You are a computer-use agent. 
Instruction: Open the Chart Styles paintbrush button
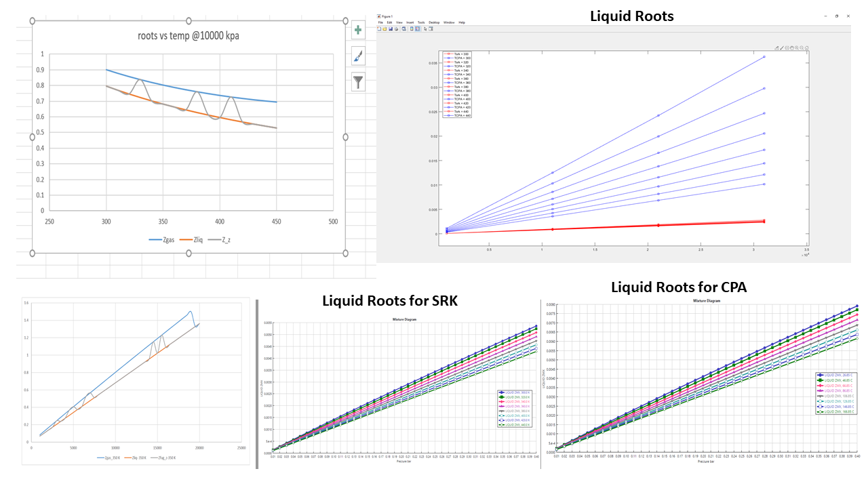[358, 56]
